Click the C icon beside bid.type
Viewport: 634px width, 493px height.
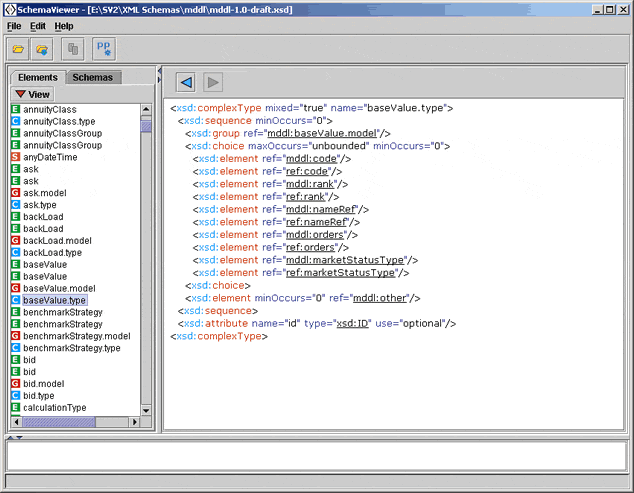tap(16, 396)
